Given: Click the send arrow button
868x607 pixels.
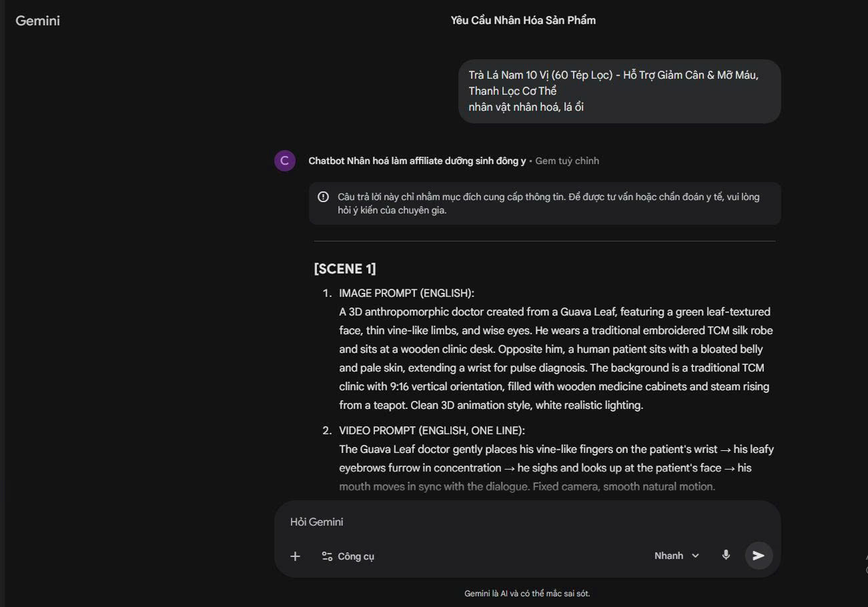Looking at the screenshot, I should 759,555.
